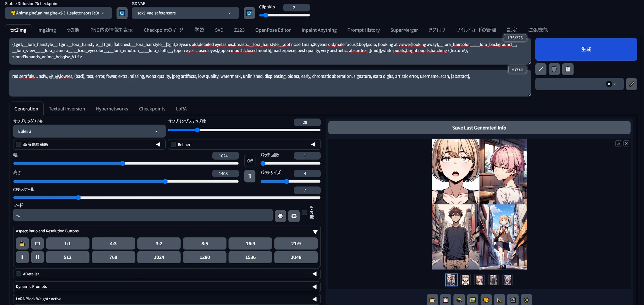
Task: Open the OpenPose Editor tab
Action: pyautogui.click(x=273, y=30)
